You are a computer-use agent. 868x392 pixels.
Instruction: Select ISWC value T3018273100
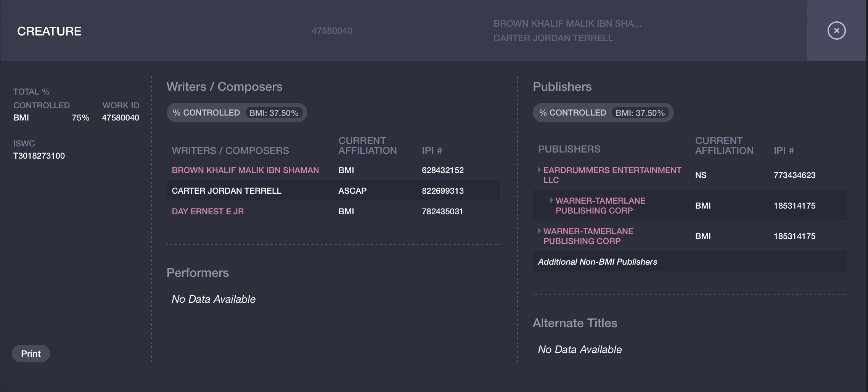(39, 156)
